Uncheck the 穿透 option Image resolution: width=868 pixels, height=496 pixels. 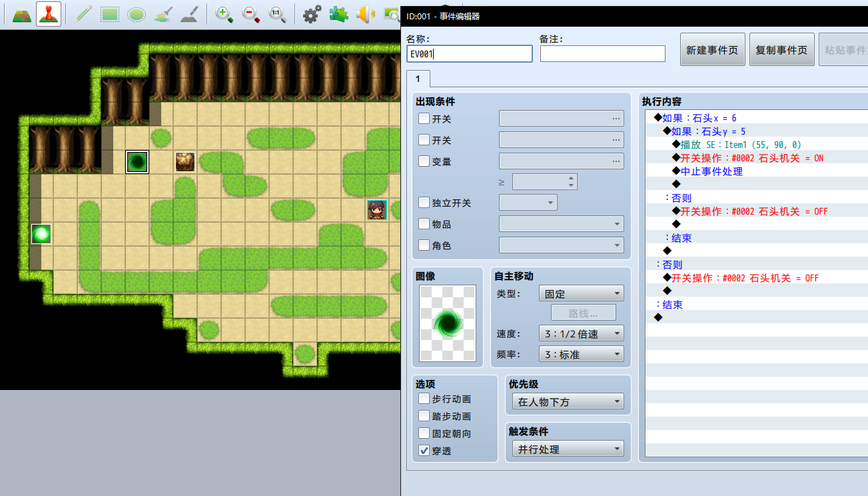(x=424, y=451)
